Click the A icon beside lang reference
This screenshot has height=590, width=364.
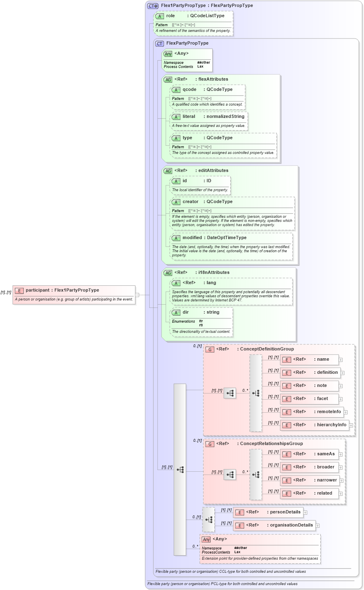point(176,283)
